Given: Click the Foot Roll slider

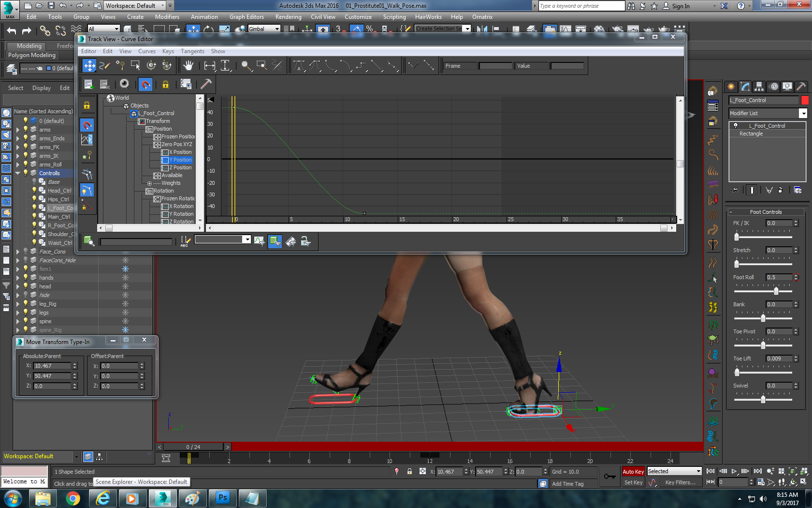Looking at the screenshot, I should point(776,291).
